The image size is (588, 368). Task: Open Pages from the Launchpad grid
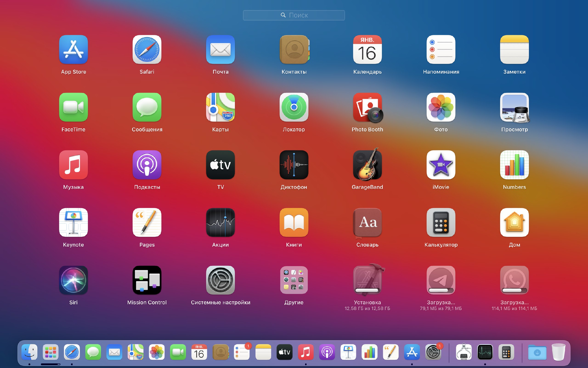point(147,222)
